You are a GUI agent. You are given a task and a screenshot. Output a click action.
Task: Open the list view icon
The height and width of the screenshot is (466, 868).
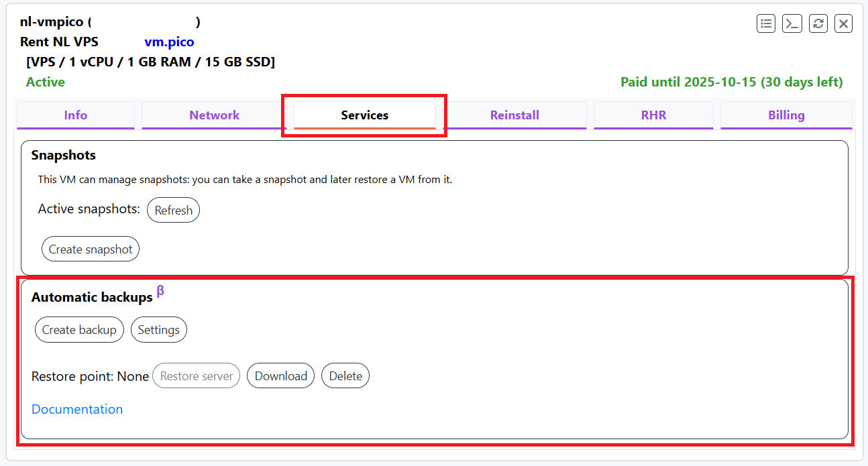point(766,23)
